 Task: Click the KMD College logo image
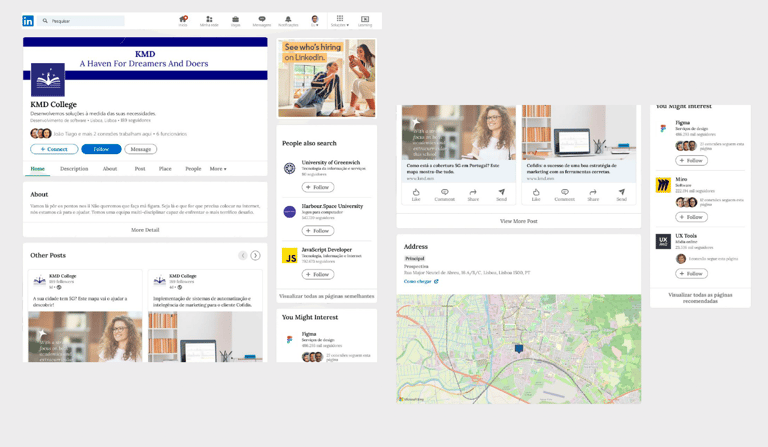coord(48,79)
